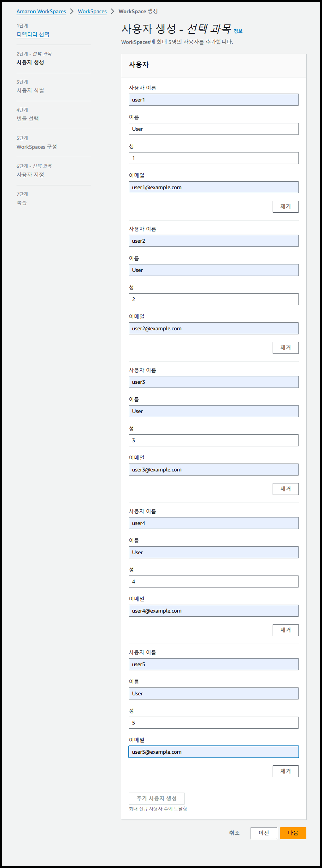Click the user2 username field
The height and width of the screenshot is (868, 322).
point(214,241)
